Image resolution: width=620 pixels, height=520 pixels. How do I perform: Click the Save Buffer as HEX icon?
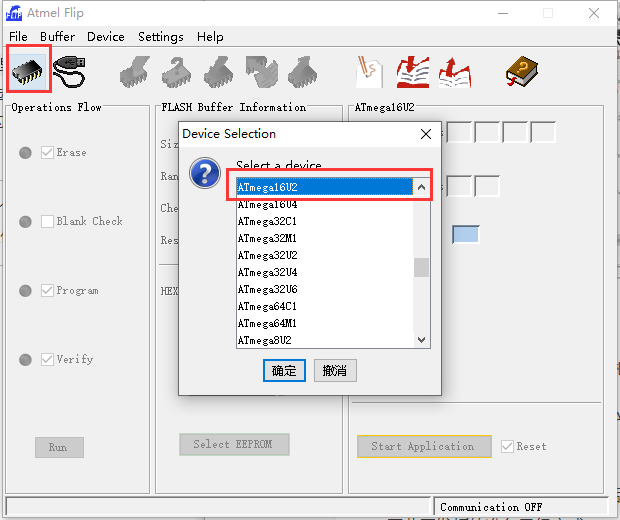(x=453, y=70)
